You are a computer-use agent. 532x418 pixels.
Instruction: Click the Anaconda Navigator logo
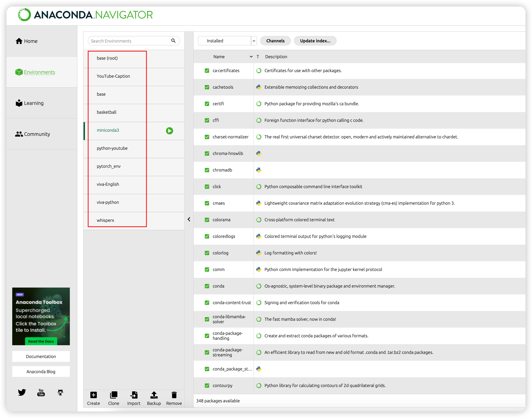coord(85,15)
